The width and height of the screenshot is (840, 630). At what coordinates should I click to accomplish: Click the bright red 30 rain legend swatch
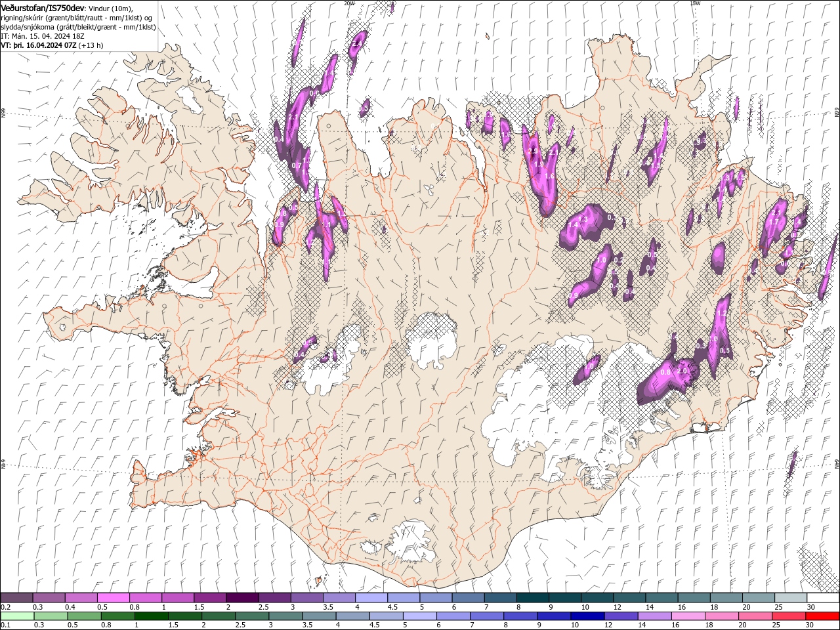click(822, 616)
